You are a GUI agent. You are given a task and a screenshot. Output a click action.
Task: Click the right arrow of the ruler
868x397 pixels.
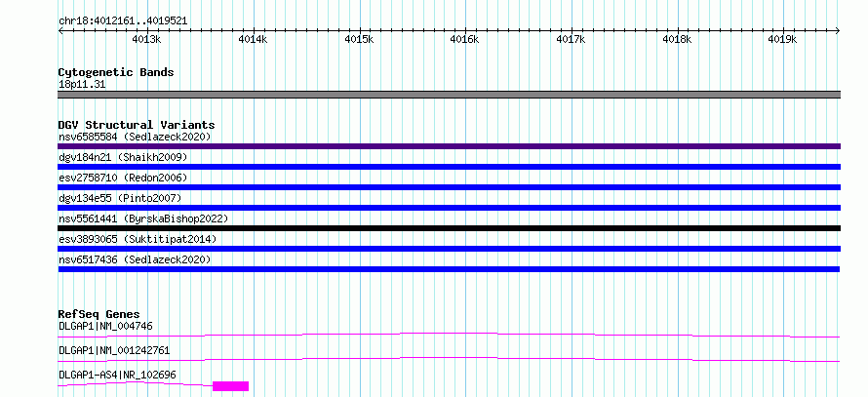click(x=838, y=31)
